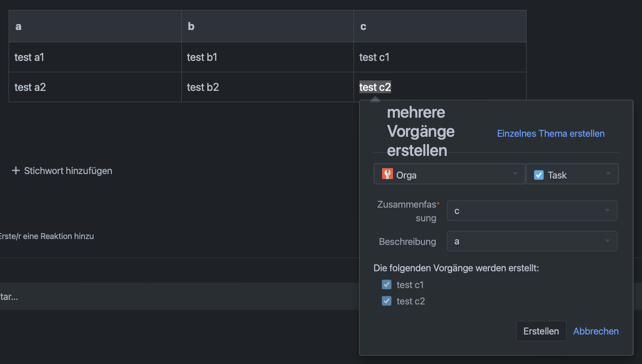Expand the Zusammenfassung column dropdown
The height and width of the screenshot is (364, 642).
(532, 211)
